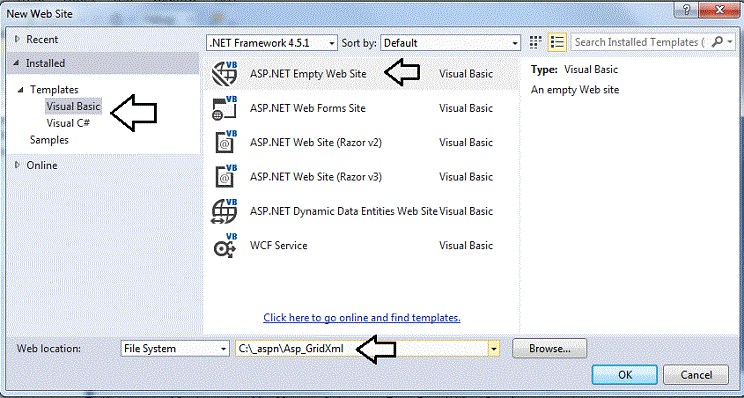Viewport: 744px width, 398px height.
Task: Select ASP.NET Web Site (Razor v2) text
Action: (x=316, y=142)
